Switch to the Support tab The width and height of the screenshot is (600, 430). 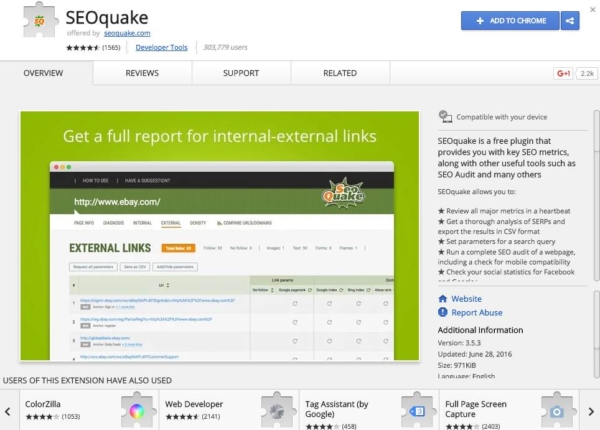(x=241, y=73)
